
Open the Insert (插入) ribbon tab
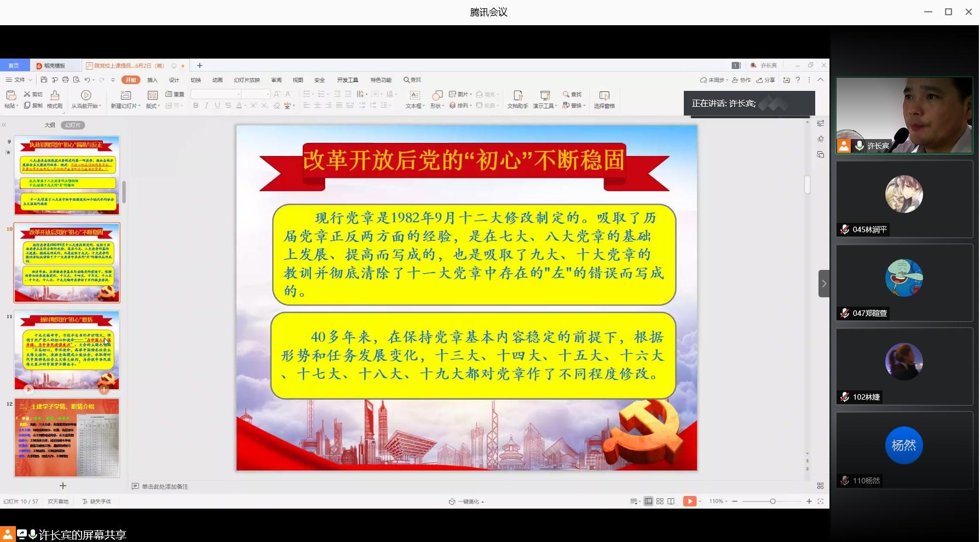pyautogui.click(x=152, y=80)
